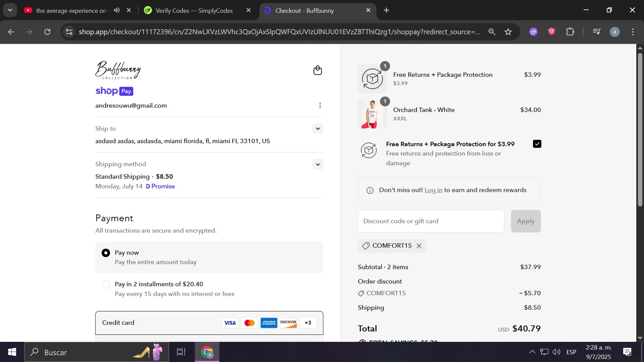
Task: Open the Windows Start menu
Action: tap(12, 352)
